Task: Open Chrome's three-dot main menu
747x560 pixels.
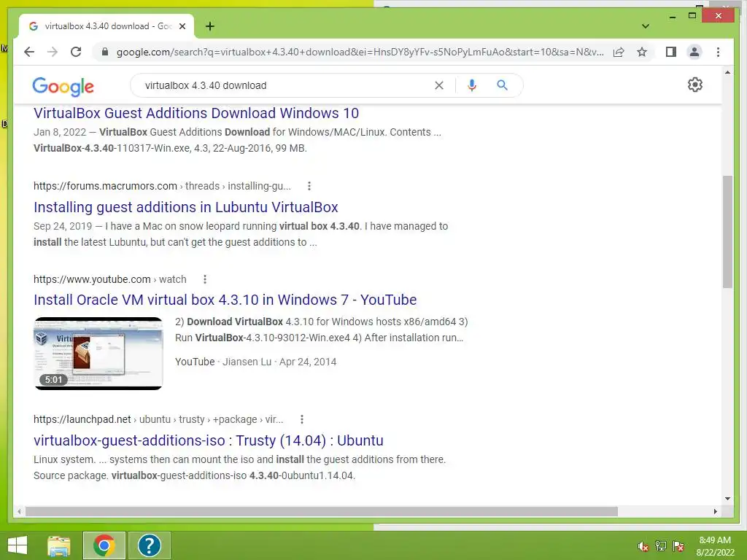Action: 718,52
